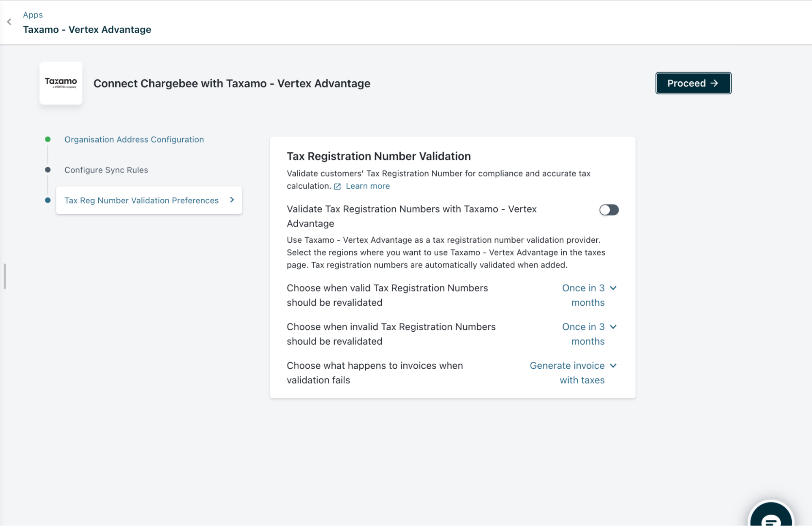The image size is (812, 526).
Task: Click the Taxamo logo thumbnail
Action: [61, 83]
